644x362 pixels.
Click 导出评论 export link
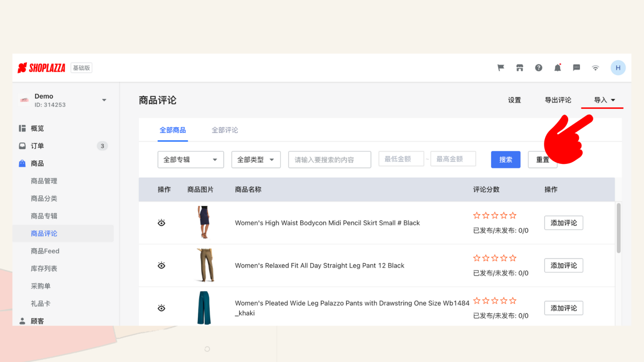pyautogui.click(x=558, y=100)
